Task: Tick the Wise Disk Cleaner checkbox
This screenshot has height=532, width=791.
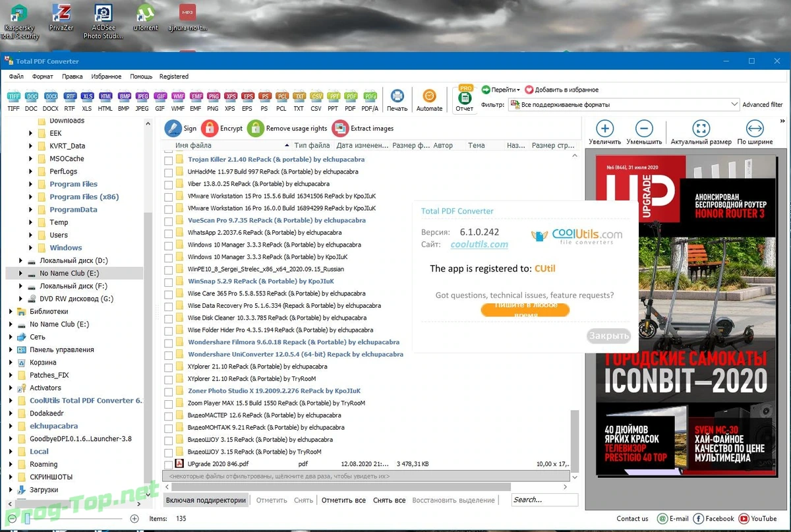Action: (x=169, y=318)
